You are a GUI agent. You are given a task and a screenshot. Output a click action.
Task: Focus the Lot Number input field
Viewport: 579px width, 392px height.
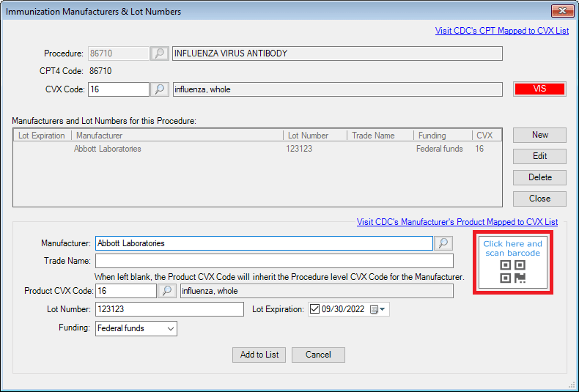(x=169, y=309)
